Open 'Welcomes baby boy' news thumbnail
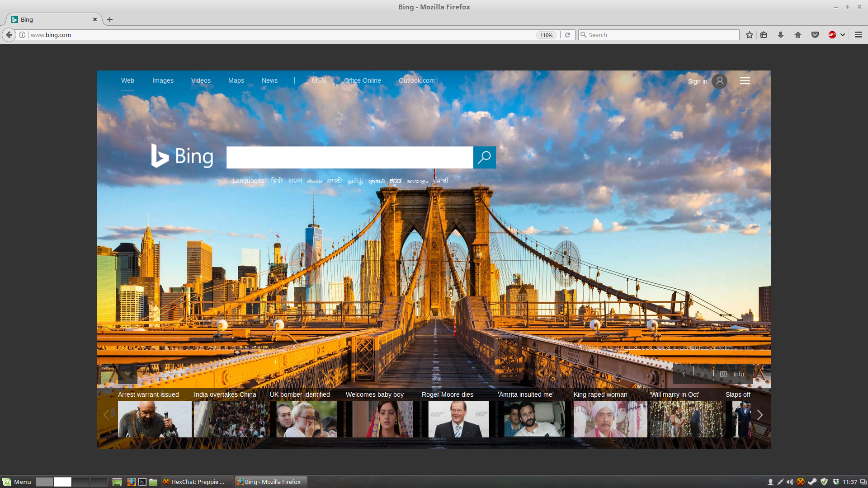 pos(382,419)
